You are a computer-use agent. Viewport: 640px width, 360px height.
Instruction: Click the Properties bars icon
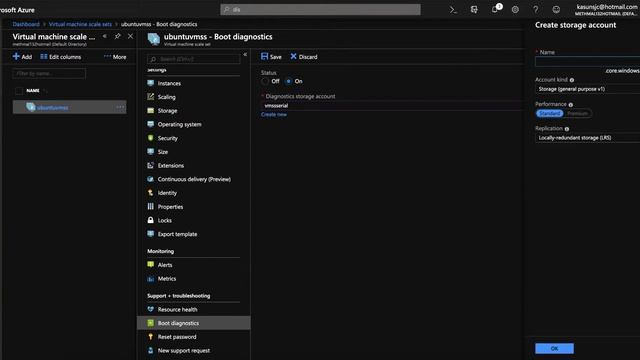[151, 207]
